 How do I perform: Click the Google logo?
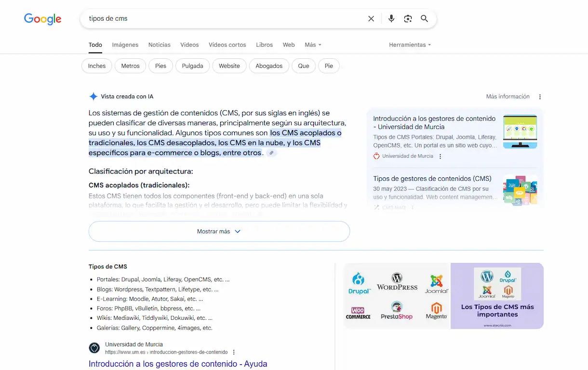click(42, 19)
